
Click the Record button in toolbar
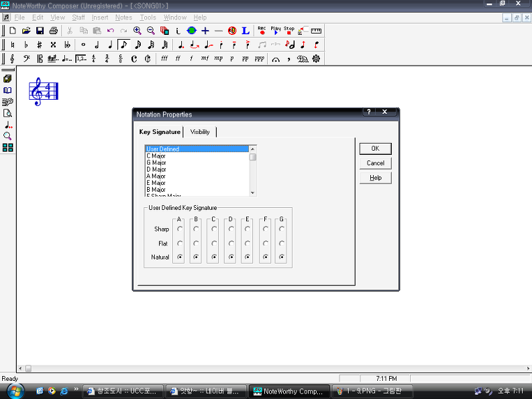261,31
